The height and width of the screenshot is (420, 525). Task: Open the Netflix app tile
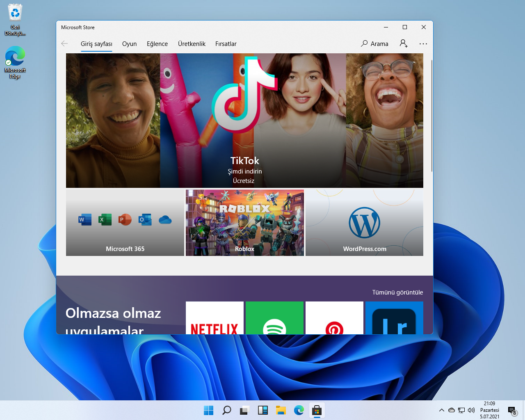(x=215, y=318)
